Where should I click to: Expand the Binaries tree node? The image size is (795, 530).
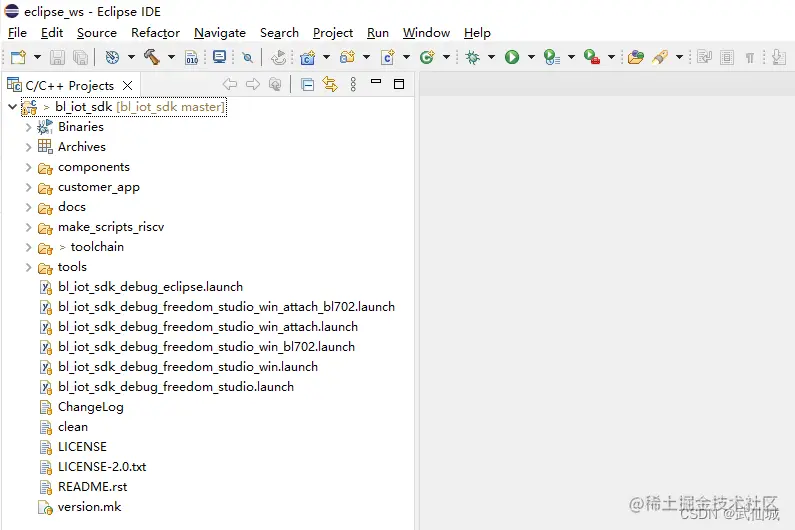coord(28,127)
